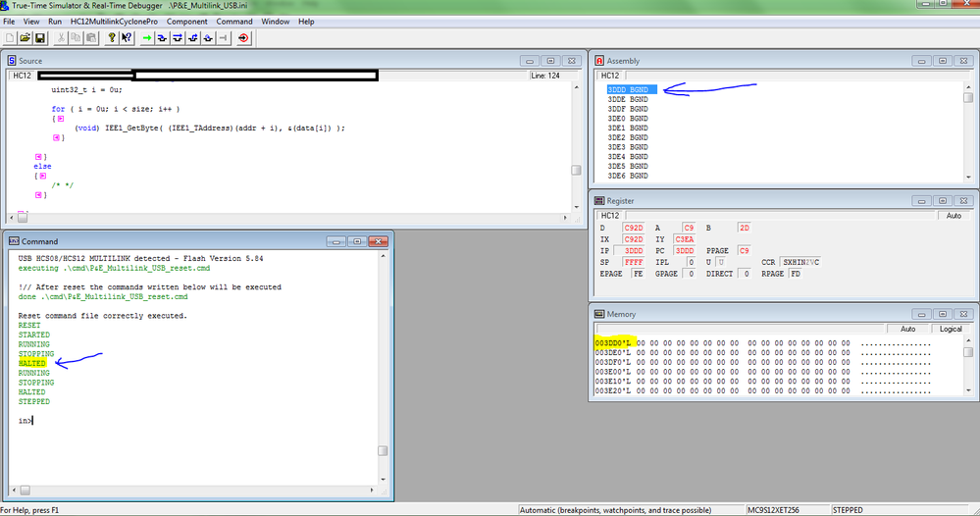Click the Halt execution toolbar icon

pos(223,38)
